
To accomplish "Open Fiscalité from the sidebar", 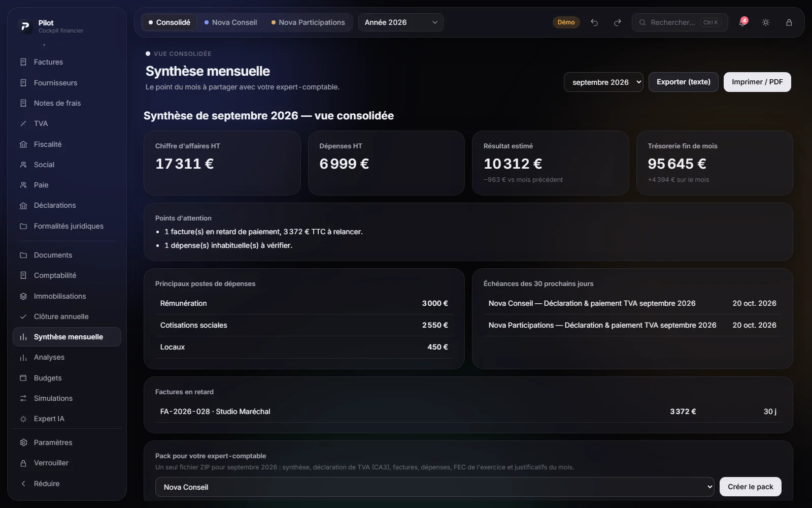I will 66,144.
